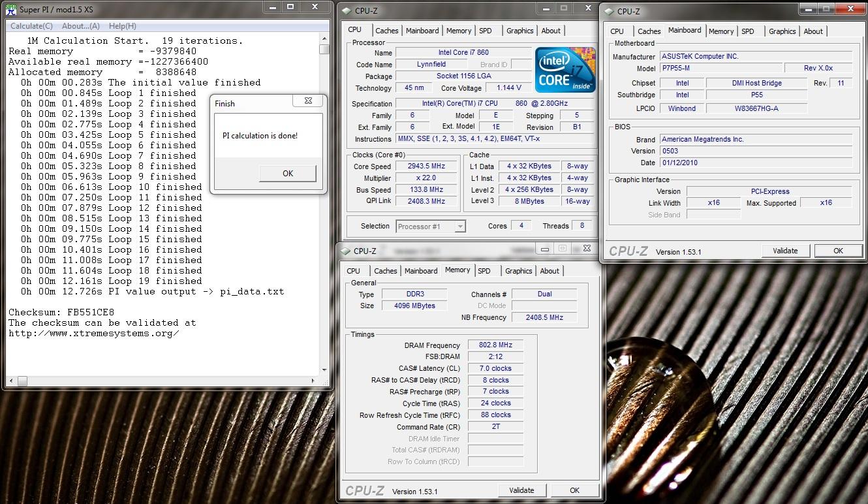Click Validate in the Memory CPU-Z window
This screenshot has height=504, width=868.
point(521,490)
